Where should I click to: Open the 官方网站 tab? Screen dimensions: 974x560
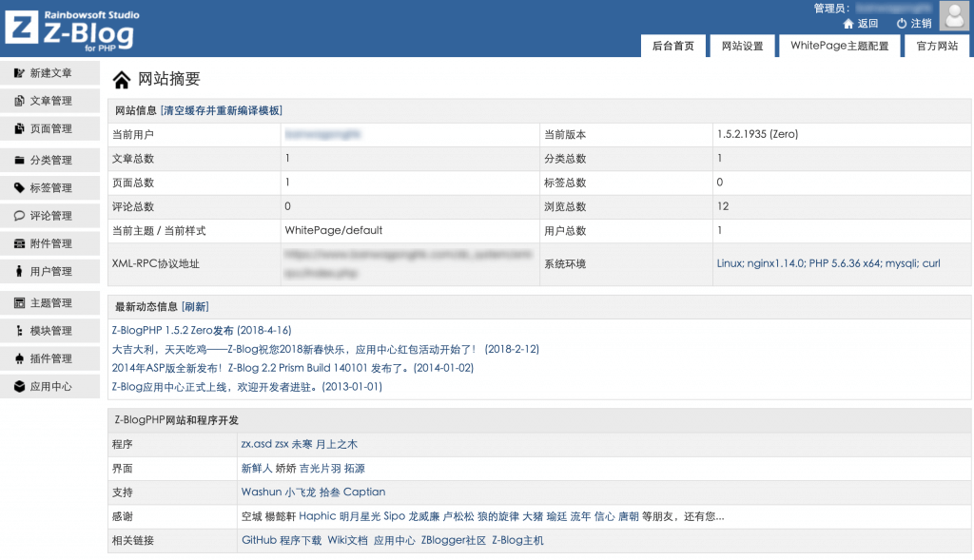tap(937, 46)
